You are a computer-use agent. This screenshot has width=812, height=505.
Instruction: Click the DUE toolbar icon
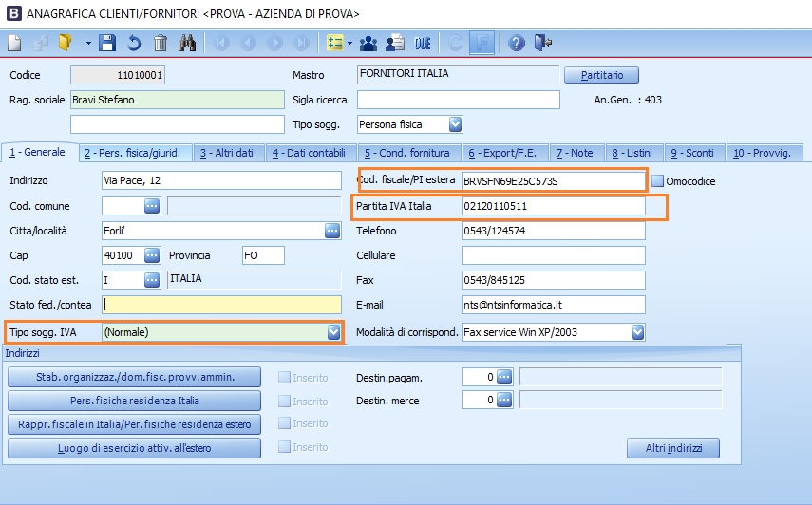click(x=423, y=43)
